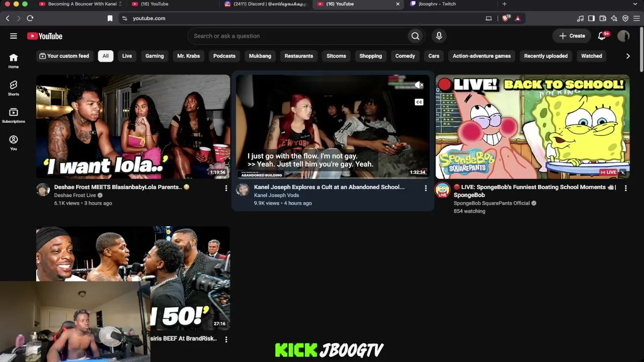Visit Kanel Joseph Vods channel avatar

(x=243, y=190)
